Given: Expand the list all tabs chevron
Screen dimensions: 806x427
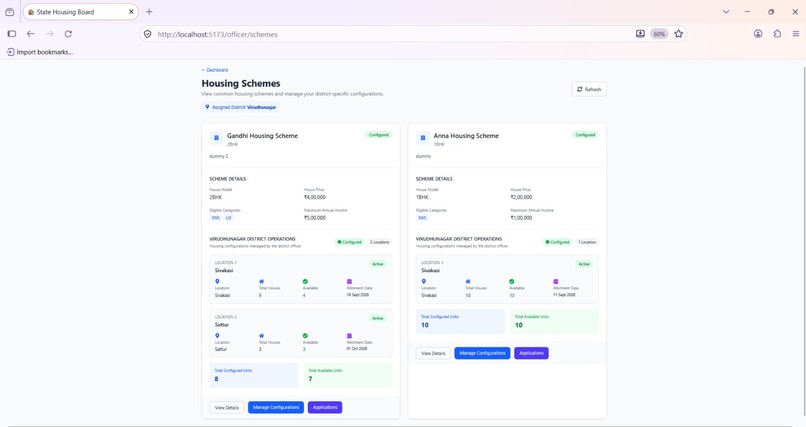Looking at the screenshot, I should (726, 12).
